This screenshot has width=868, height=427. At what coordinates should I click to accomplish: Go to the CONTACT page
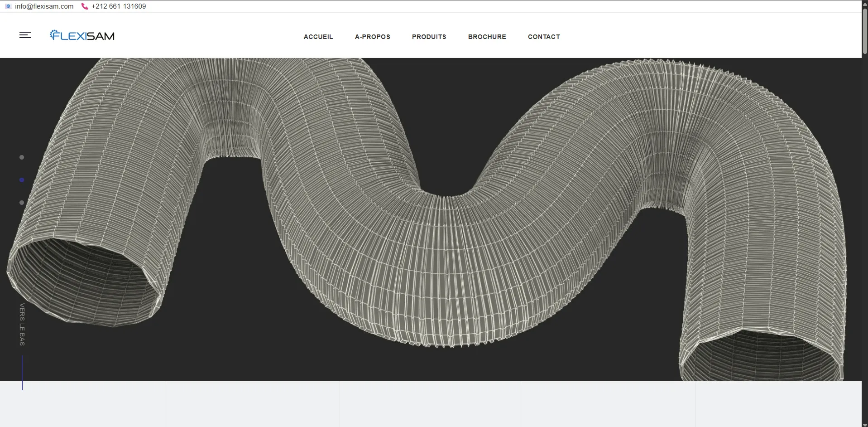(543, 37)
